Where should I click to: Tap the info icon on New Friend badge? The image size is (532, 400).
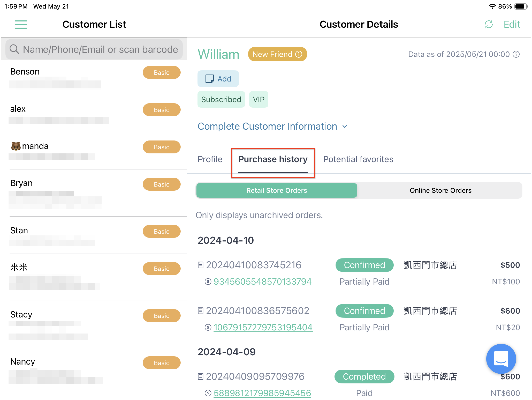299,54
